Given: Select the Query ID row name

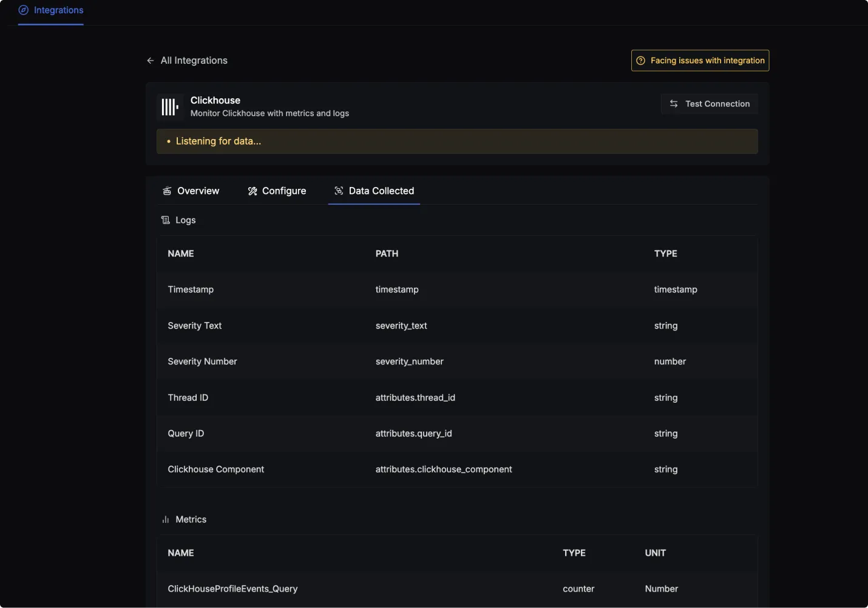Looking at the screenshot, I should point(186,434).
